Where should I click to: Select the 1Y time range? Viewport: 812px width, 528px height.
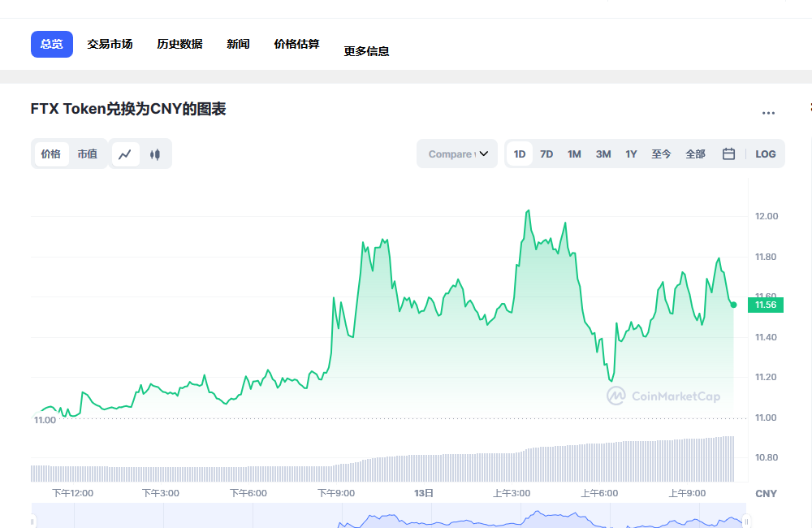[631, 154]
